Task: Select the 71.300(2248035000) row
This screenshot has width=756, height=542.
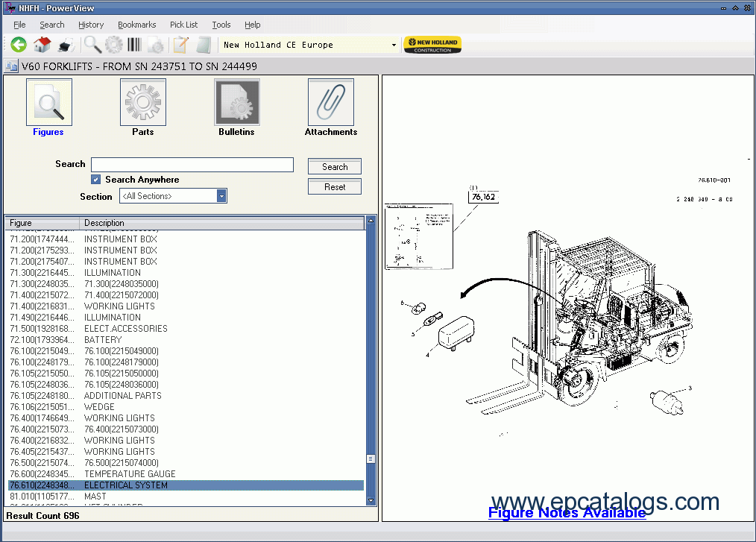Action: click(x=186, y=284)
